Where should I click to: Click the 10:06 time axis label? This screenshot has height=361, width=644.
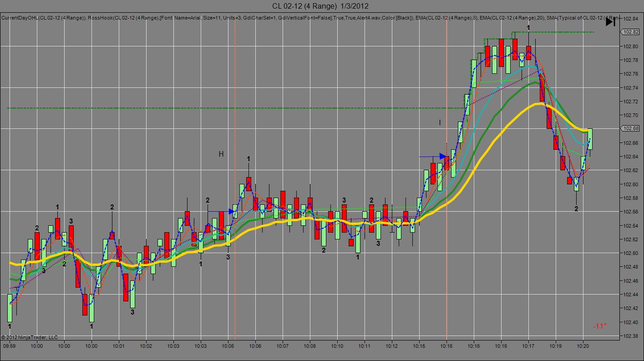[x=255, y=346]
